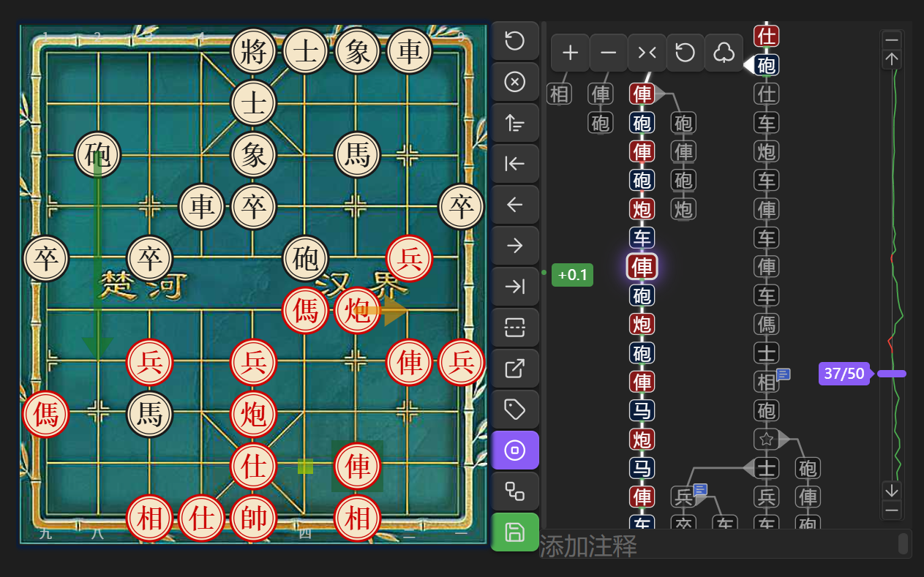The width and height of the screenshot is (924, 577).
Task: Toggle the branch triangle right of the star node
Action: pos(784,439)
